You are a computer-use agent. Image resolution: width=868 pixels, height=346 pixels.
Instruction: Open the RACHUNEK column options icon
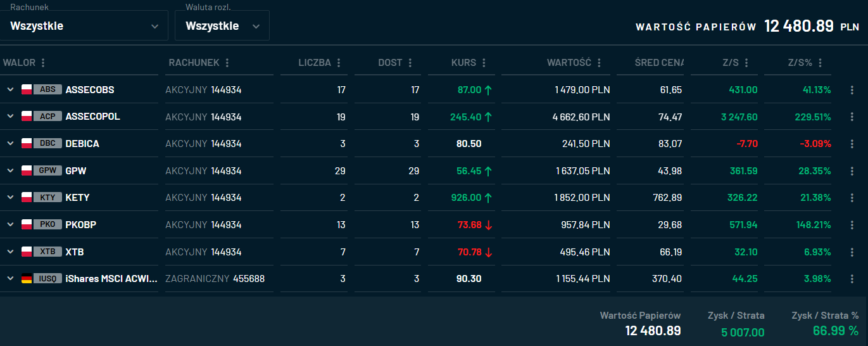pyautogui.click(x=227, y=63)
